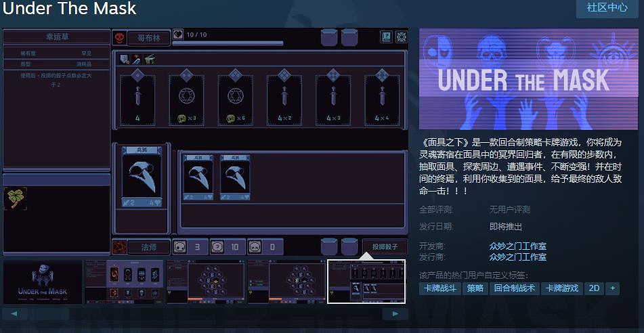Click the highlighted fifth battle thumbnail

(x=366, y=282)
